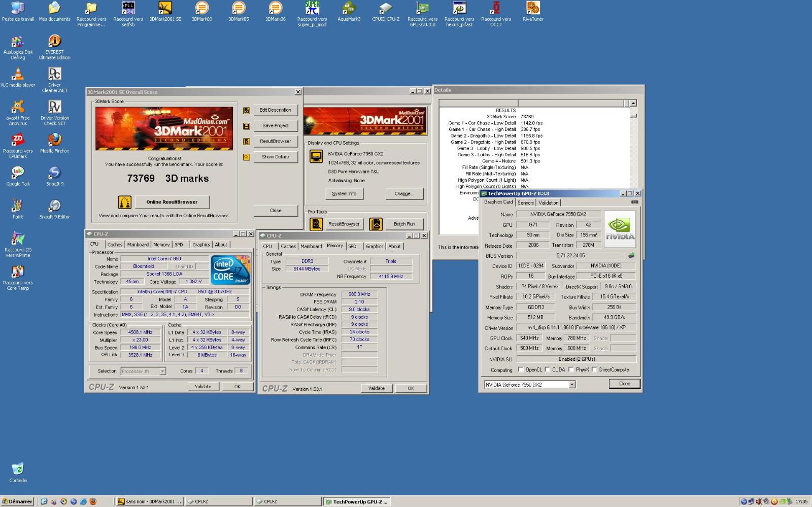Click the Démarrer start button

point(17,501)
